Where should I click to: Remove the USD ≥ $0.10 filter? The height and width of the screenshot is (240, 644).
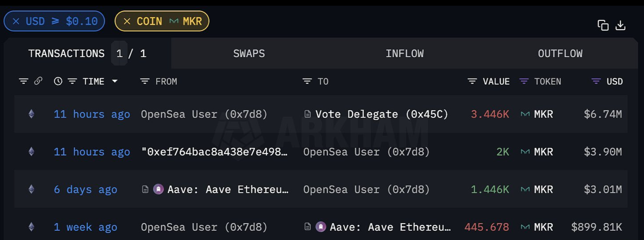[16, 21]
